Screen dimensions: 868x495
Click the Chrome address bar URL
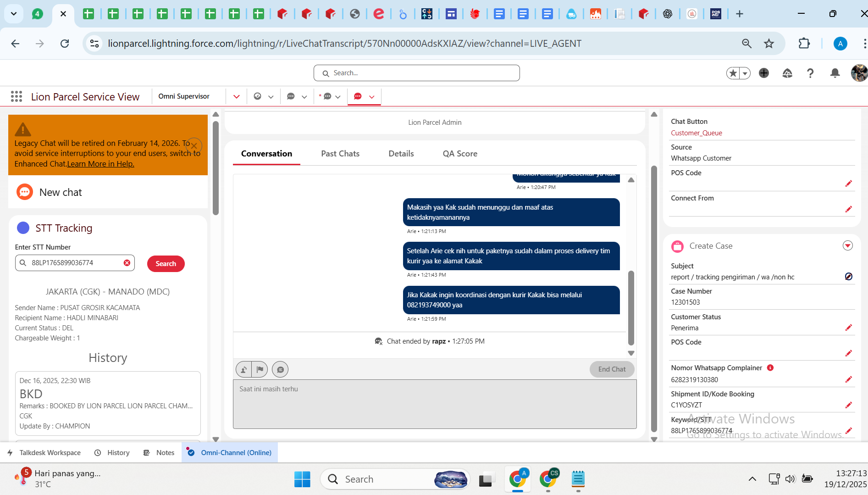[x=344, y=44]
